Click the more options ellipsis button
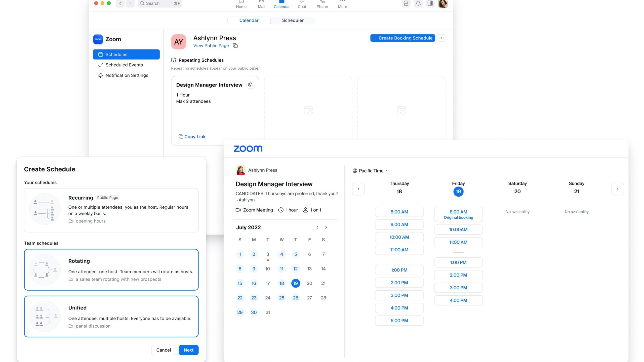644x362 pixels. coord(441,38)
